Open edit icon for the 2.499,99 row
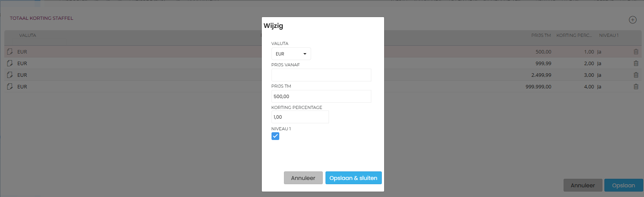The image size is (644, 197). tap(10, 75)
